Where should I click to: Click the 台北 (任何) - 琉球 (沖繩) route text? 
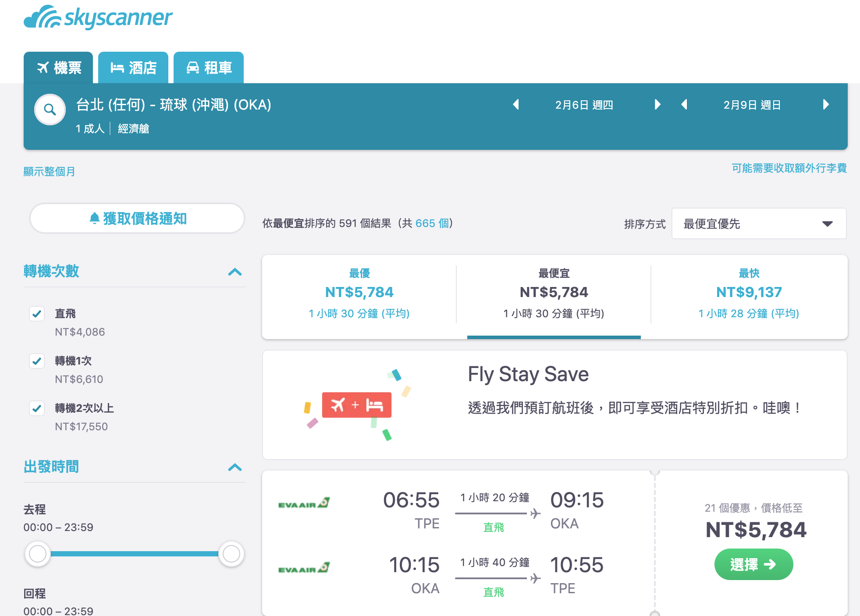[x=174, y=105]
